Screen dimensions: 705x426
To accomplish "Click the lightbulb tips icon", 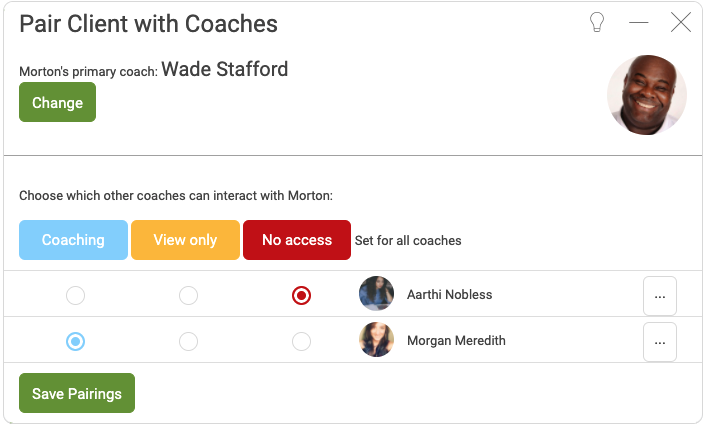I will point(597,22).
